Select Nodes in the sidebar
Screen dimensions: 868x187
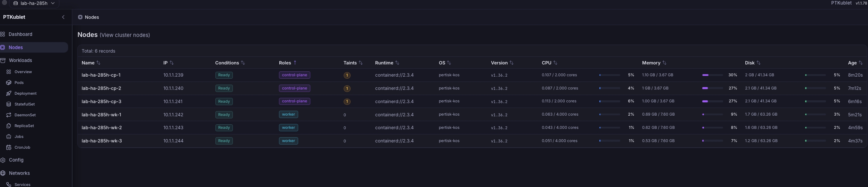coord(34,47)
